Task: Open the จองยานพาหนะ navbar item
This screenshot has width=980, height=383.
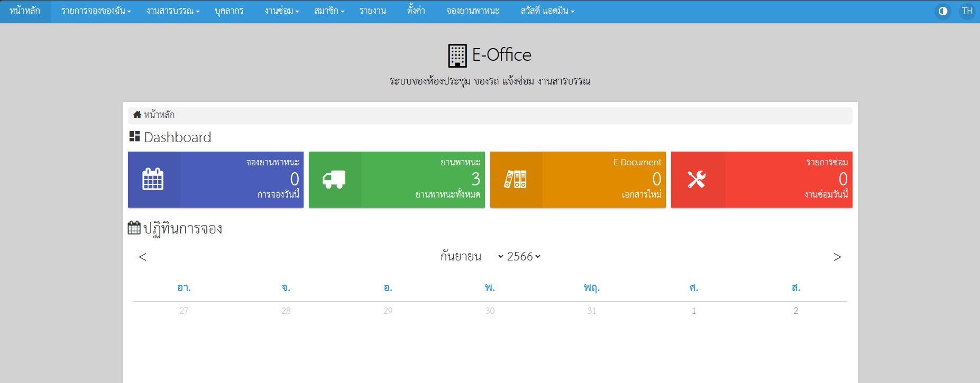Action: click(x=473, y=11)
